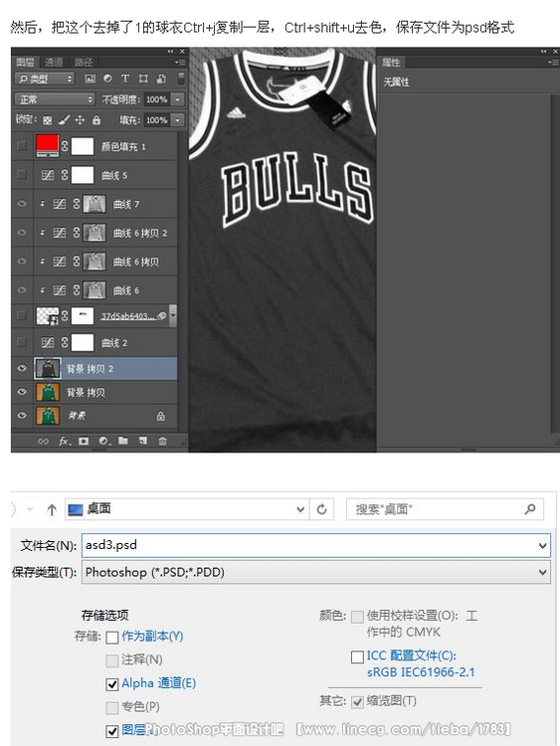
Task: Hide the 背景 拷贝 layer
Action: click(22, 392)
